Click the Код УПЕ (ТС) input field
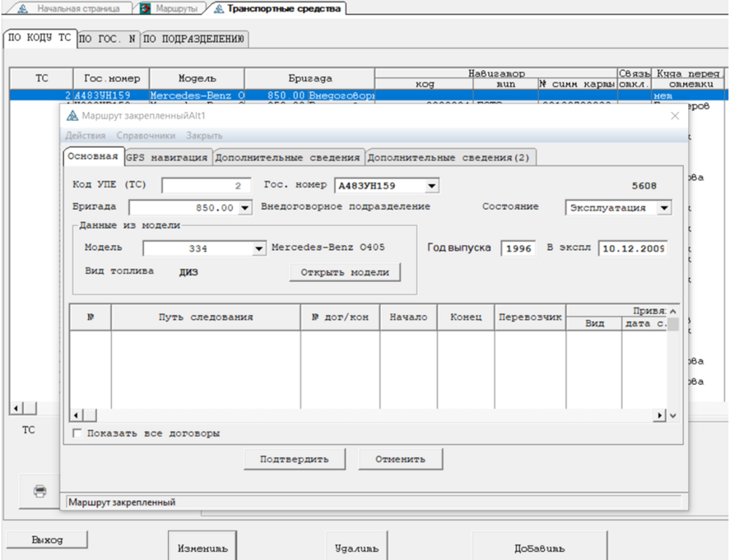The height and width of the screenshot is (560, 730). [207, 186]
